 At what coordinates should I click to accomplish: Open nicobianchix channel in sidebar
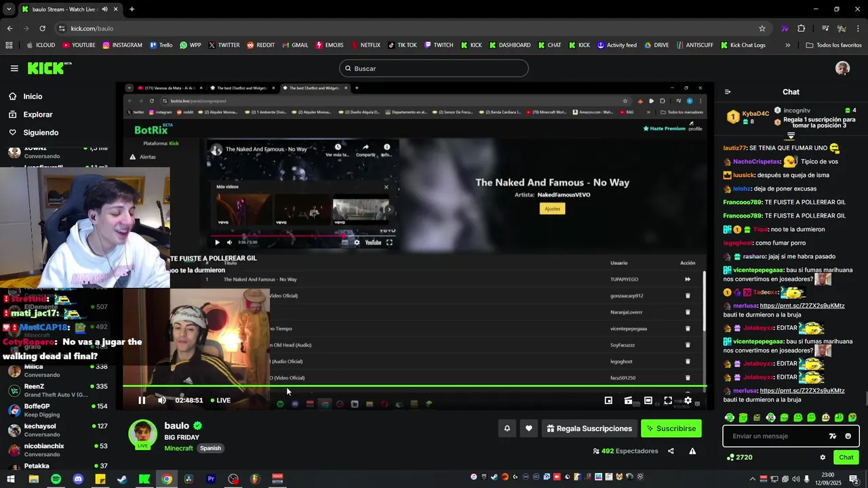point(58,450)
